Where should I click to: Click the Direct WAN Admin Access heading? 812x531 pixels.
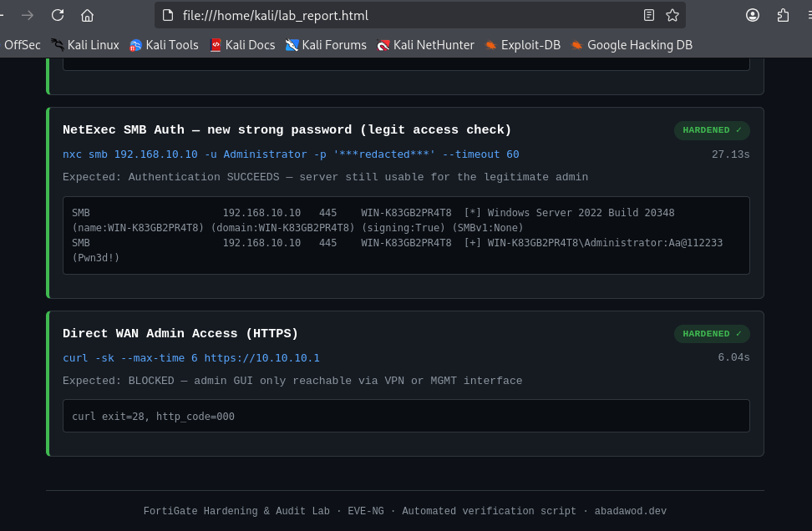click(x=180, y=333)
